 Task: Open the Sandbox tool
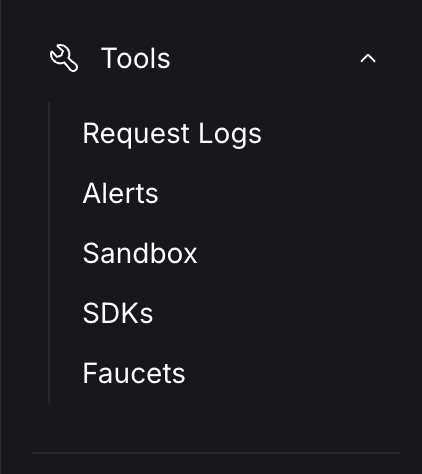tap(140, 253)
